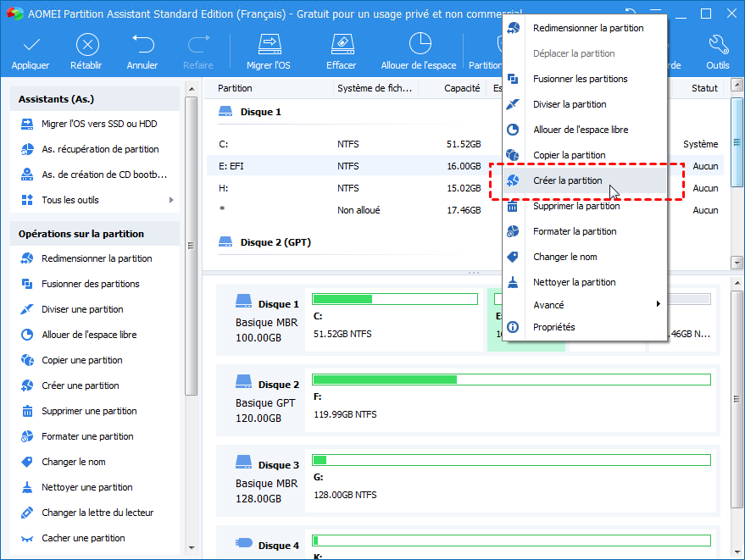Click sidebar Allouer de l'espace libre icon
This screenshot has height=560, width=745.
coord(27,335)
